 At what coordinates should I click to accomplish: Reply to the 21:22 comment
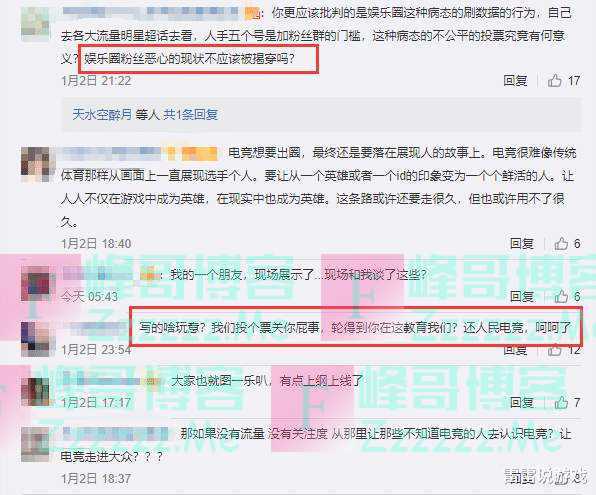coord(515,80)
